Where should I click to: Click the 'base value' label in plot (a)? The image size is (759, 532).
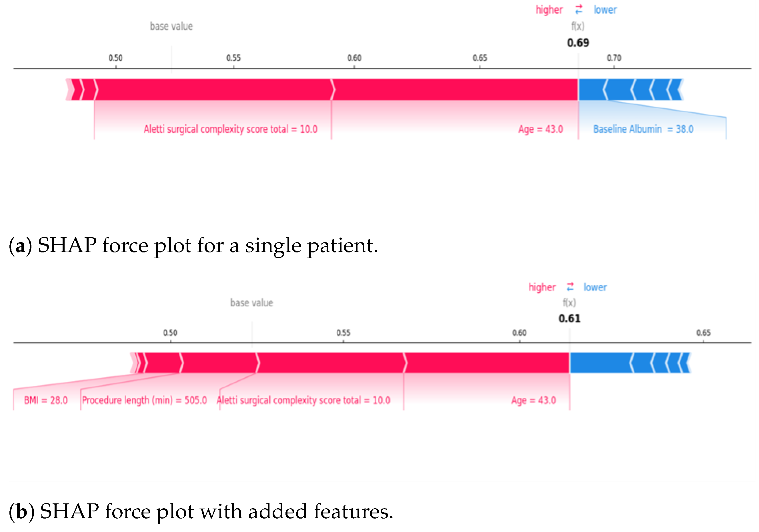pos(171,26)
